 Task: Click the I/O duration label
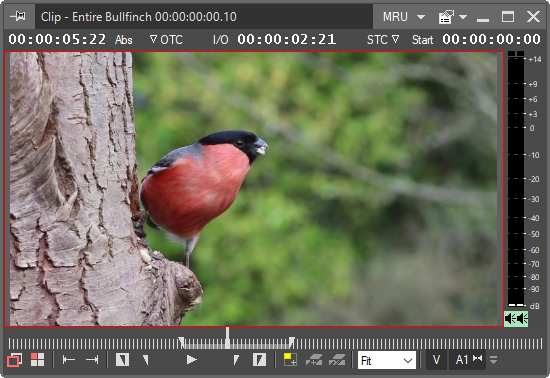221,40
